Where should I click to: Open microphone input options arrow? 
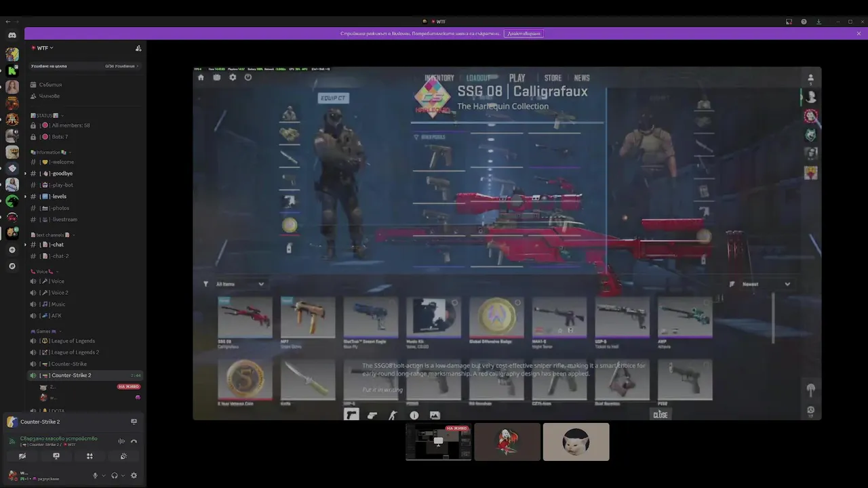click(104, 476)
